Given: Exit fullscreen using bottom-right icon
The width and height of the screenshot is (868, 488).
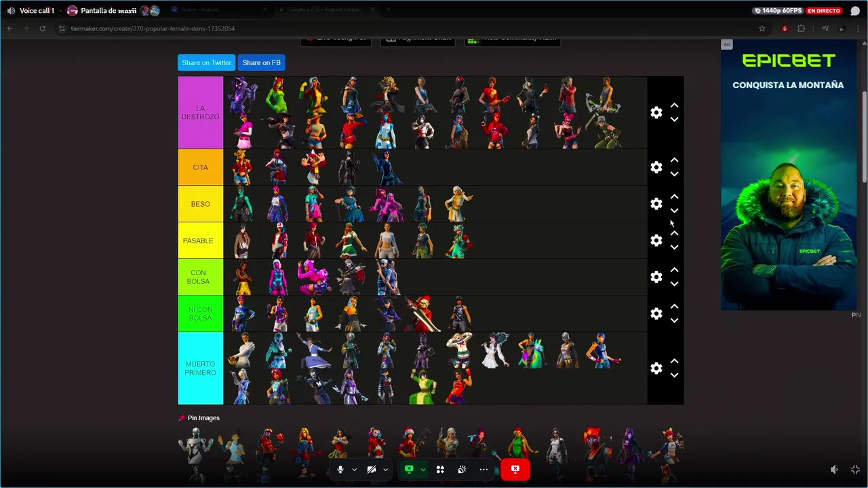Looking at the screenshot, I should coord(855,469).
